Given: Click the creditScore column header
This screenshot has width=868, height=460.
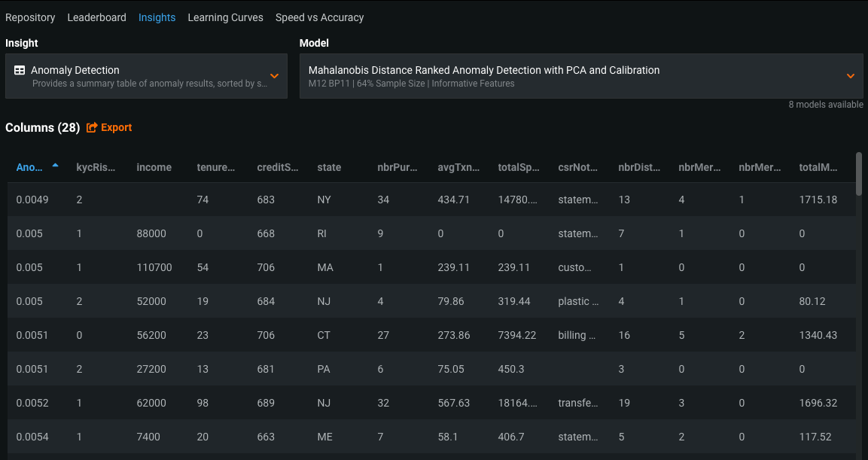Looking at the screenshot, I should tap(277, 167).
